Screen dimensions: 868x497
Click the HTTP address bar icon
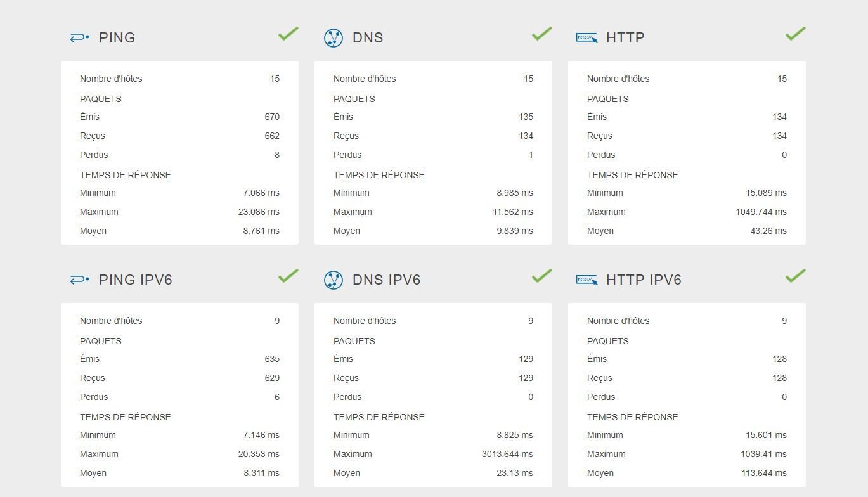(x=586, y=38)
